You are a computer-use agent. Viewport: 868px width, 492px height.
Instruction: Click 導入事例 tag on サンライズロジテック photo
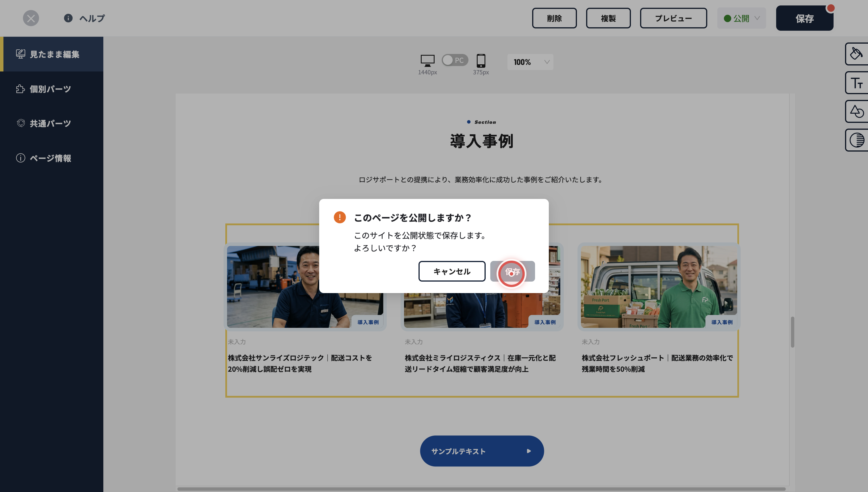[368, 322]
